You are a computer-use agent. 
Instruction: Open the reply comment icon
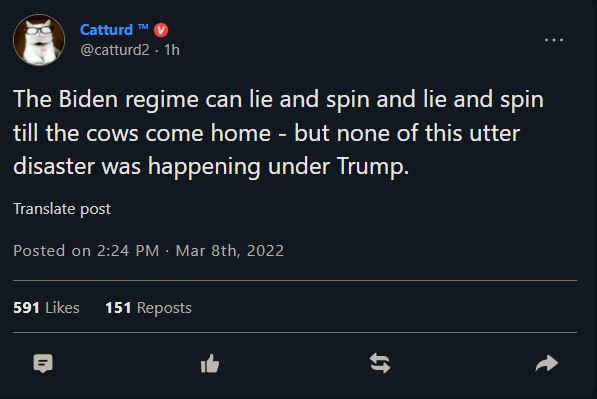(x=43, y=363)
